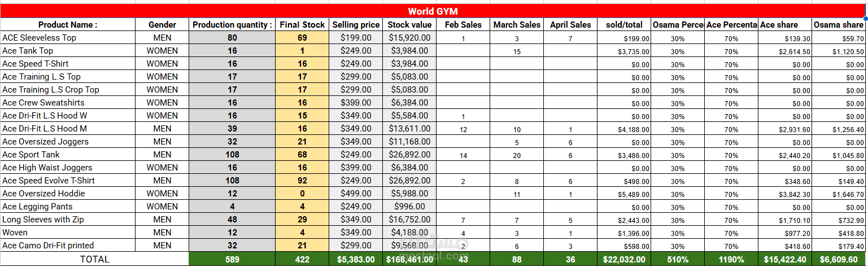This screenshot has width=868, height=267.
Task: Select the $15,422.40 Ace share total
Action: 785,259
